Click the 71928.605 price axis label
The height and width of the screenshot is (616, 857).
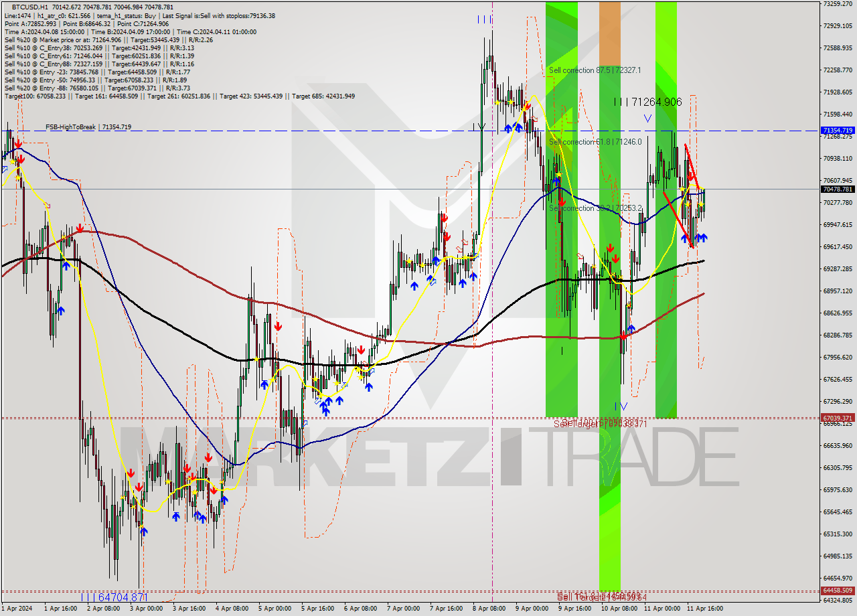[838, 92]
